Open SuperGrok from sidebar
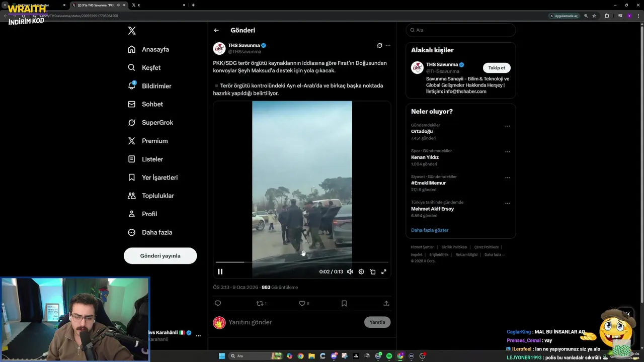 [150, 123]
